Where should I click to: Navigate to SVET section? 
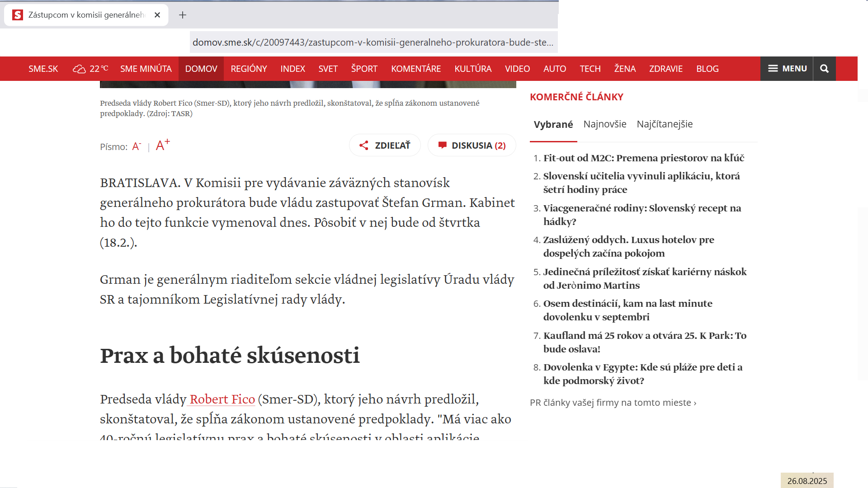point(328,69)
